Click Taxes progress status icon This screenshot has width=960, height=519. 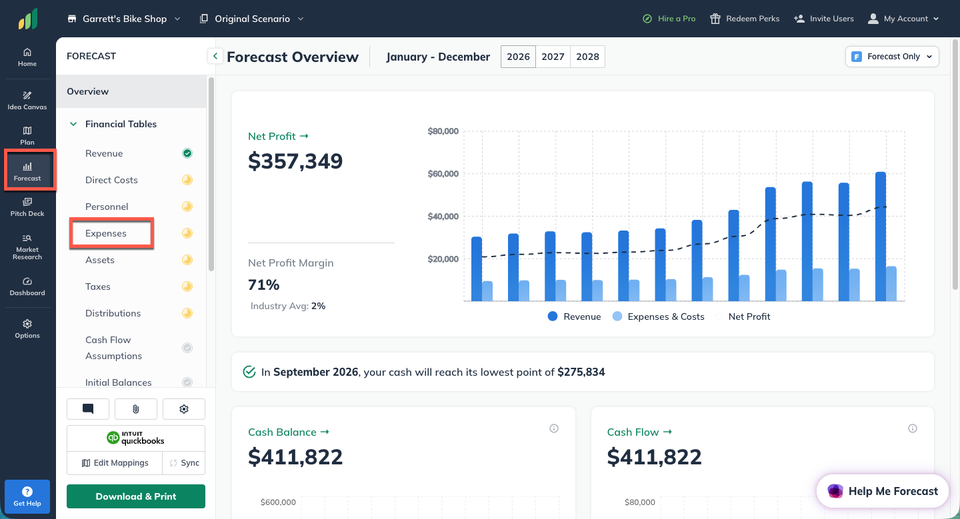[x=187, y=286]
